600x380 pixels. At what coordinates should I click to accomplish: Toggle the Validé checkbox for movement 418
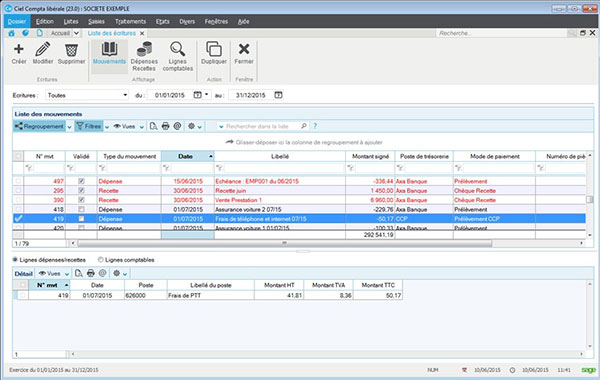81,209
